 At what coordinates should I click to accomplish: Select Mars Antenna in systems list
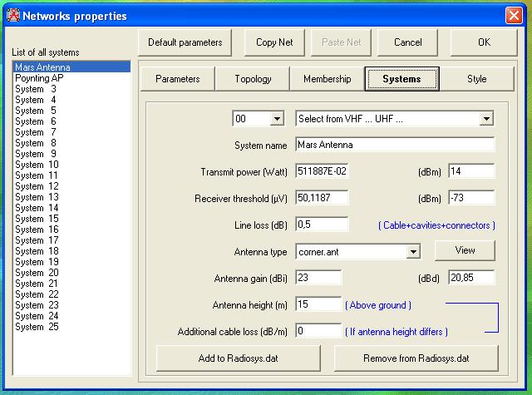pyautogui.click(x=71, y=67)
